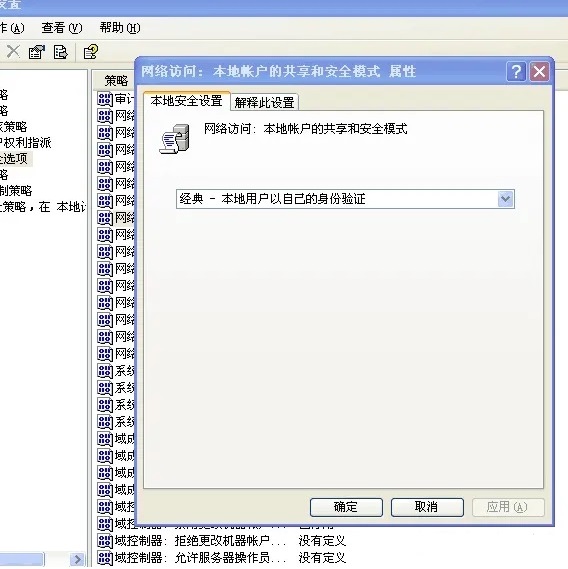Click the 确定 button
Image resolution: width=568 pixels, height=569 pixels.
coord(346,507)
